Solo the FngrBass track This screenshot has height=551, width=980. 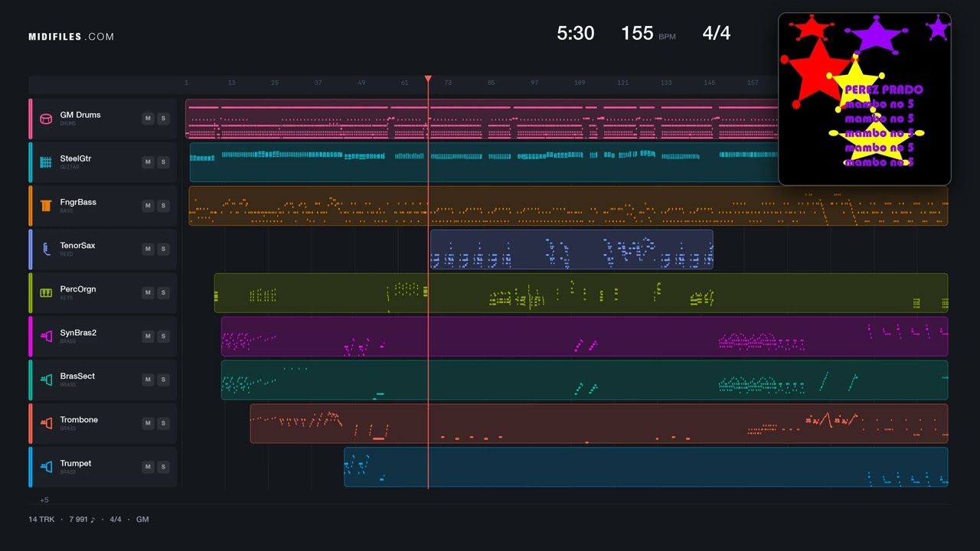tap(162, 206)
